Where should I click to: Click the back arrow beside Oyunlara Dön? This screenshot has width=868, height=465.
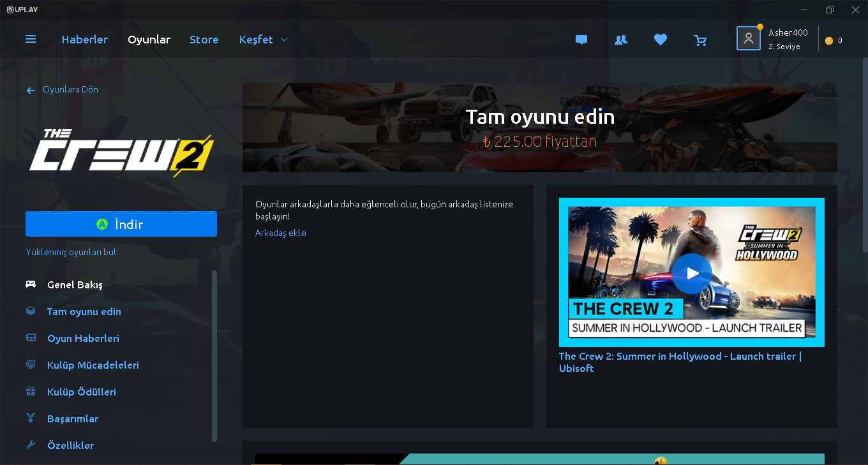31,91
